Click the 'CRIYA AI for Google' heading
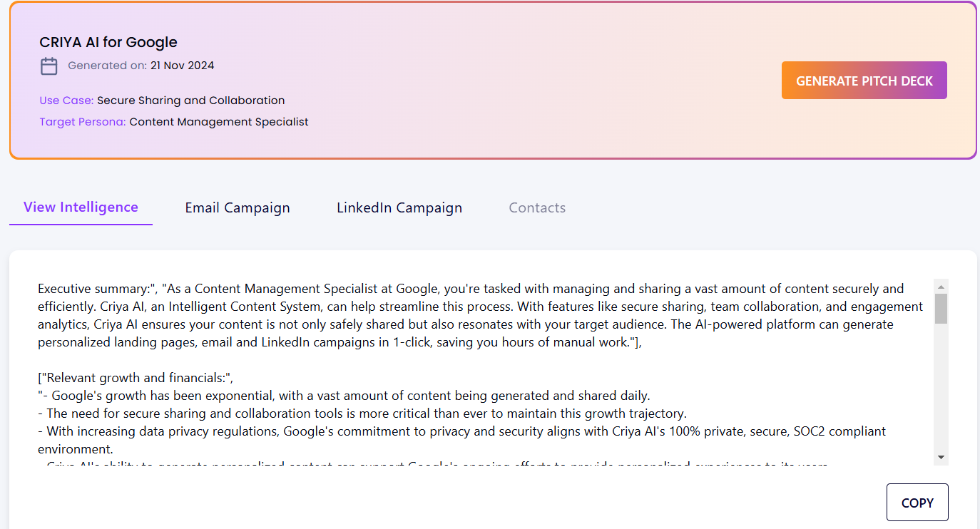 [108, 42]
